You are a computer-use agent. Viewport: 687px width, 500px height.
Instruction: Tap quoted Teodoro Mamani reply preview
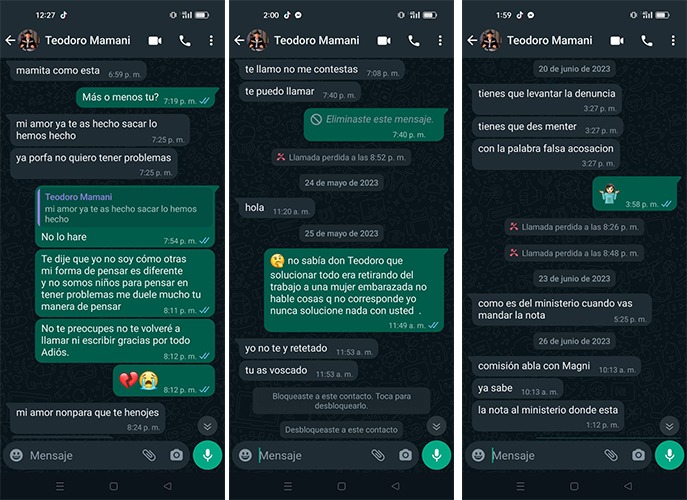pos(125,208)
